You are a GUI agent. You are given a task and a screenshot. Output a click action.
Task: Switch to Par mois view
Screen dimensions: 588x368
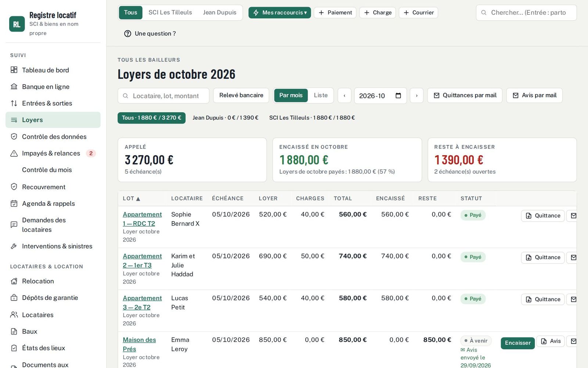[x=291, y=95]
